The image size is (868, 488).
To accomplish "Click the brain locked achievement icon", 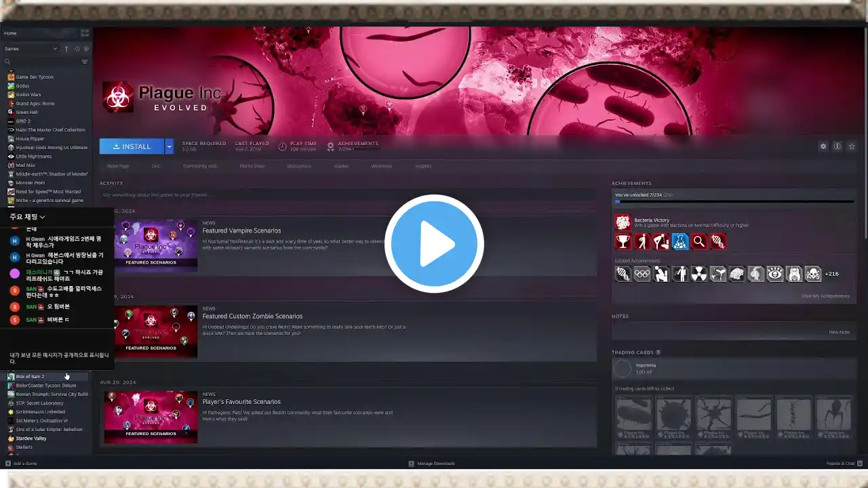I will click(736, 274).
